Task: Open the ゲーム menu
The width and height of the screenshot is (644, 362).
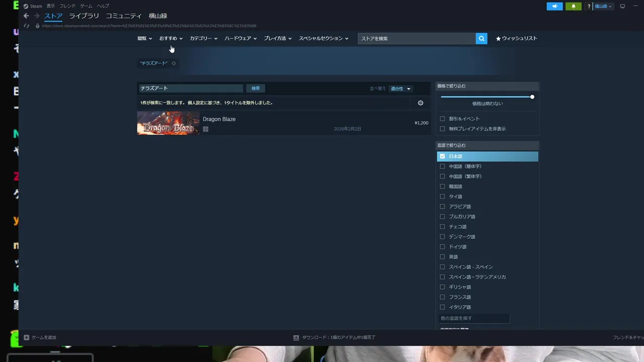Action: tap(86, 6)
